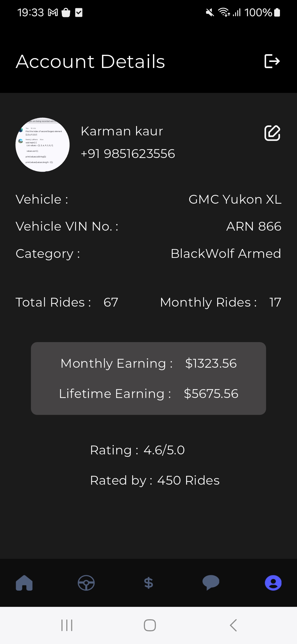Tap the BlackWolf Armed category value
This screenshot has height=644, width=297.
226,253
